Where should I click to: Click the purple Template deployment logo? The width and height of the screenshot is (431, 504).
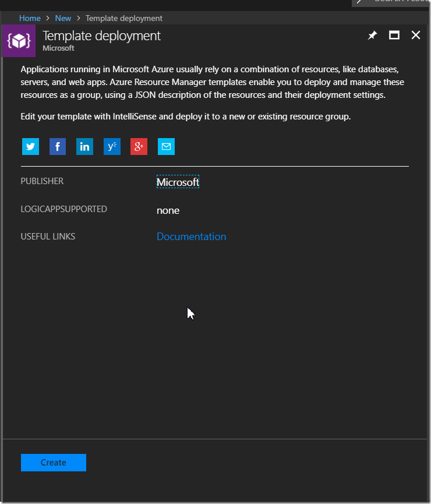point(19,41)
